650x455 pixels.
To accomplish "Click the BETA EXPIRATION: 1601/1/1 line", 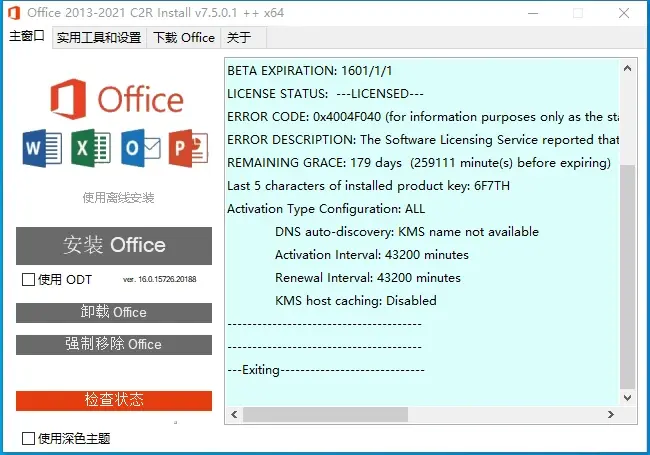I will 310,71.
